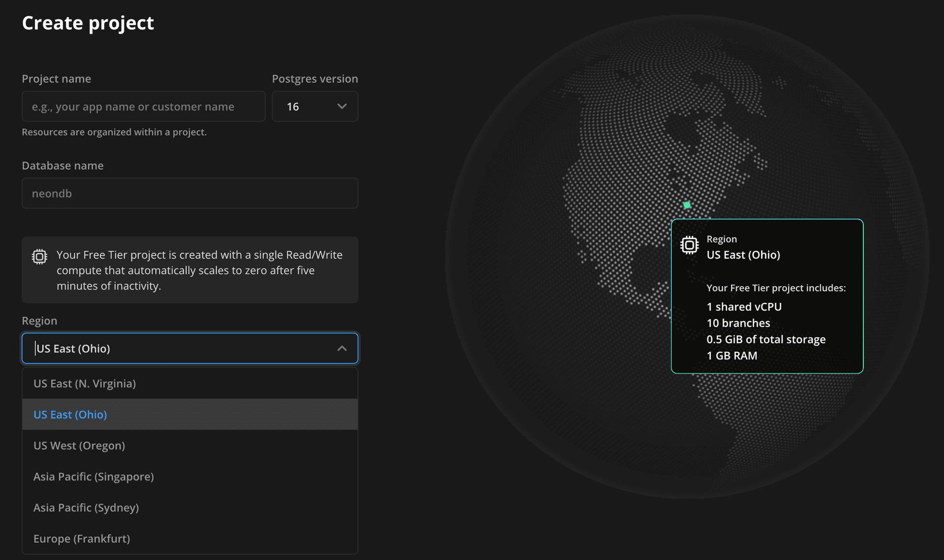Image resolution: width=944 pixels, height=560 pixels.
Task: Click the chip icon in the Free Tier notice
Action: [x=39, y=256]
